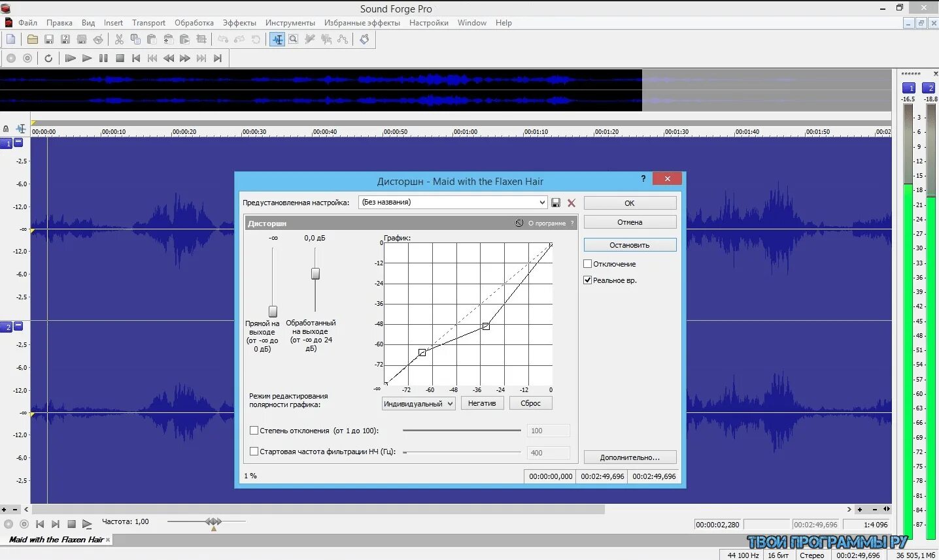The width and height of the screenshot is (939, 560).
Task: Click the Go to Start icon
Action: [x=136, y=58]
